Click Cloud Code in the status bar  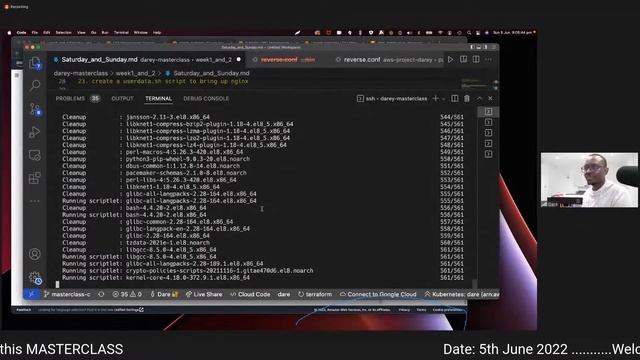click(250, 294)
